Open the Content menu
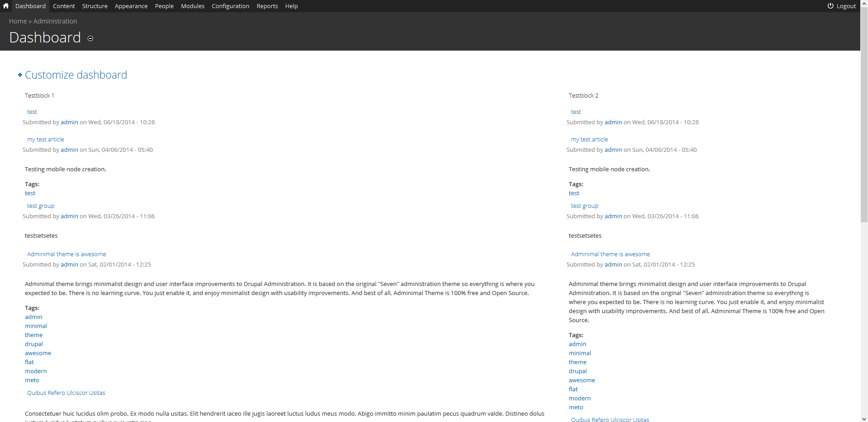Image resolution: width=868 pixels, height=422 pixels. (x=63, y=6)
